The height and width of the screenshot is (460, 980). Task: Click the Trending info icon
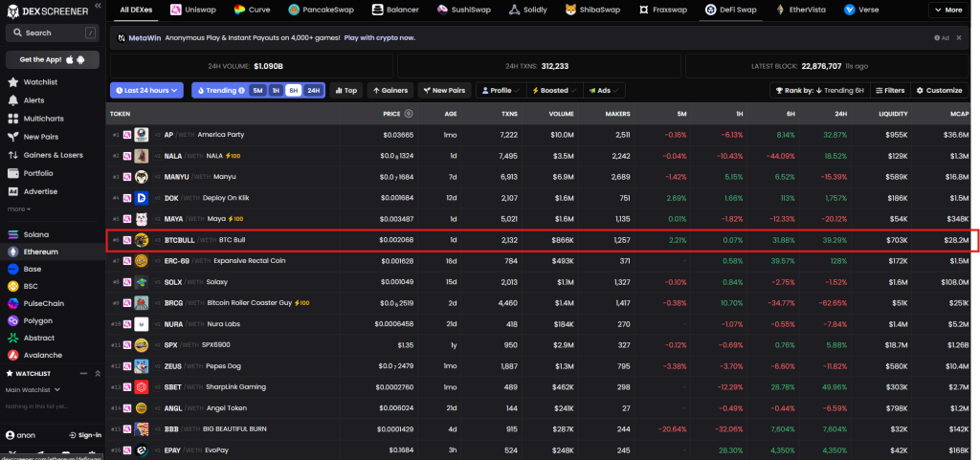click(241, 91)
